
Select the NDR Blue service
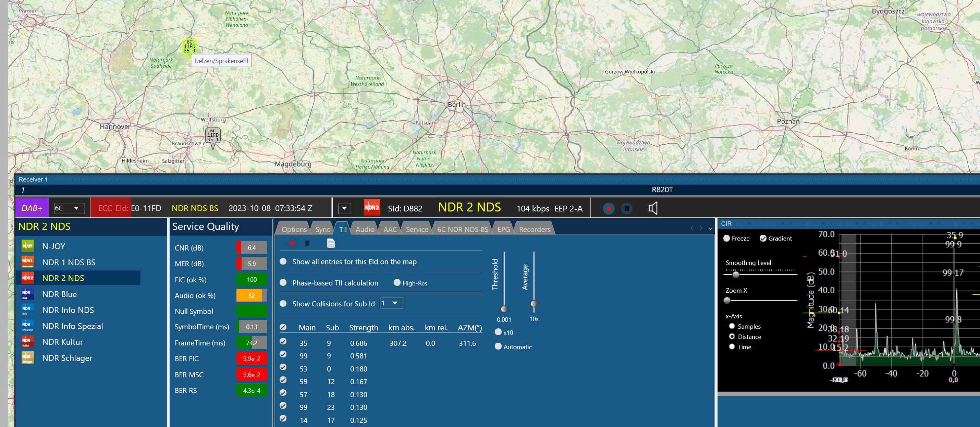pos(59,294)
